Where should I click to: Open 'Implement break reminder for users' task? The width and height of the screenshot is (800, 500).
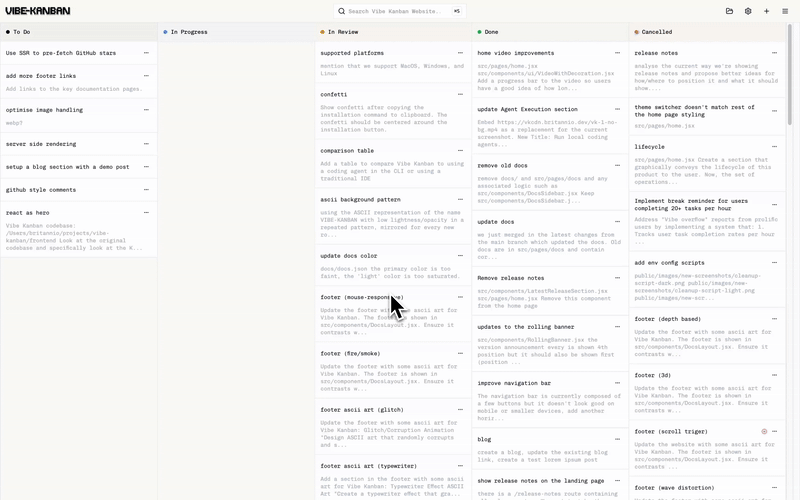pos(707,222)
